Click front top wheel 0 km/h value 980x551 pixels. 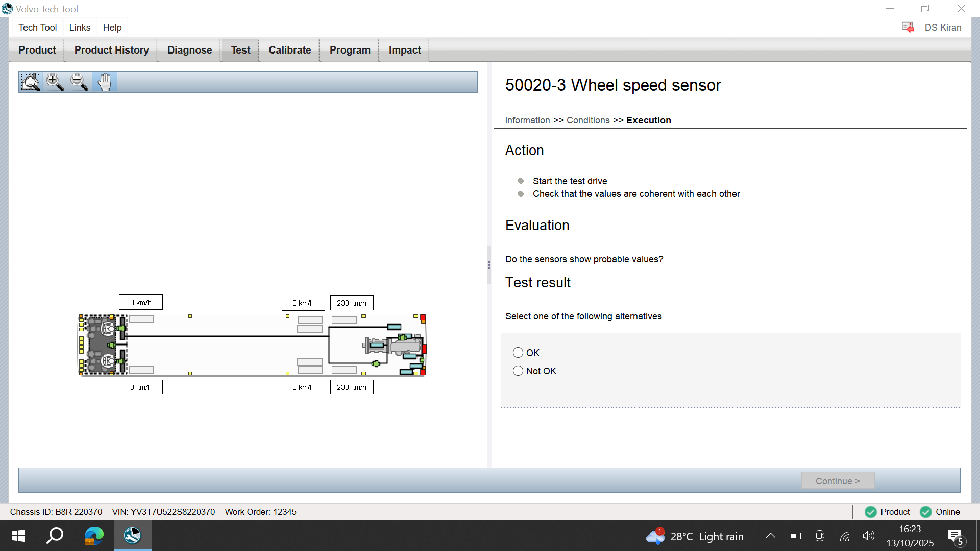(x=141, y=303)
